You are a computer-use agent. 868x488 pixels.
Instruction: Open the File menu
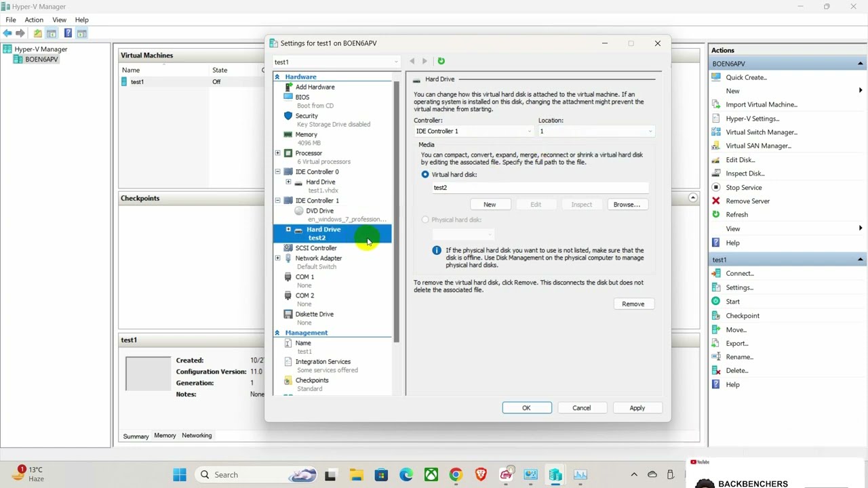[11, 20]
